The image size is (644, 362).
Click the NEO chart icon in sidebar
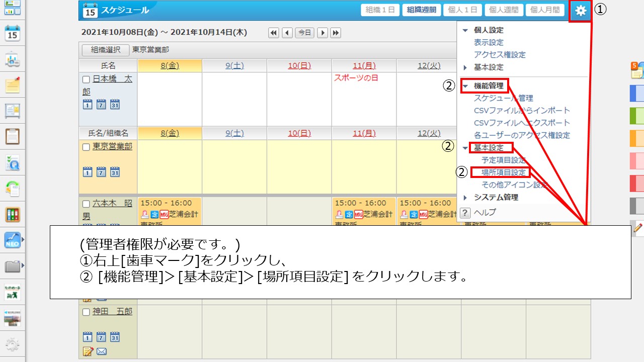point(13,240)
